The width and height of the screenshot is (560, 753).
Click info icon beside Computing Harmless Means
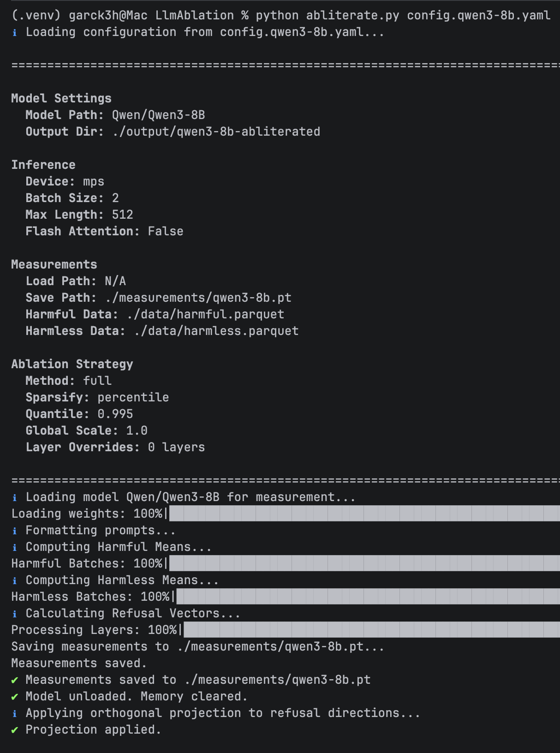coord(15,581)
